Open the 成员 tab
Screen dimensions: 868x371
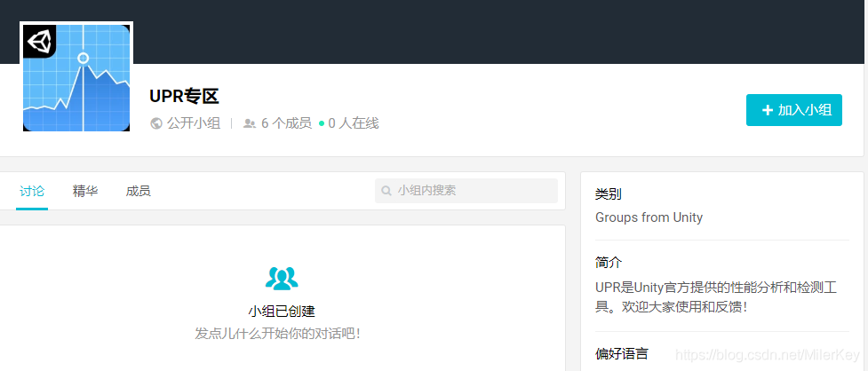[x=139, y=192]
